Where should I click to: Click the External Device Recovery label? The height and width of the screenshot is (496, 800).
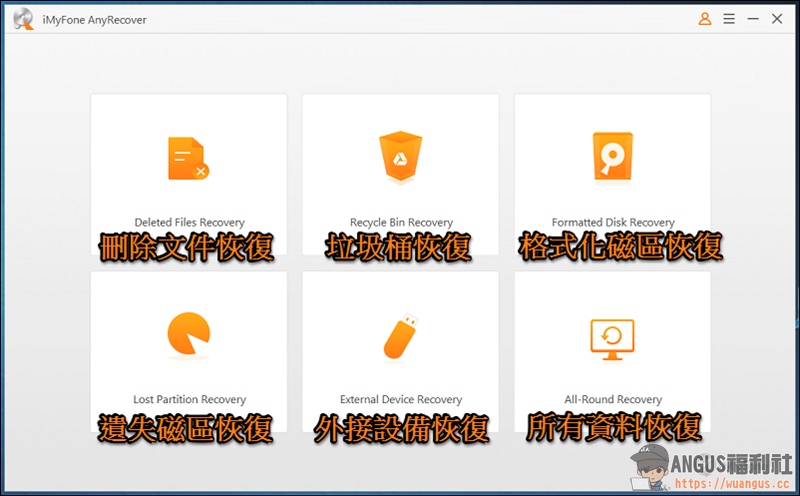(401, 400)
